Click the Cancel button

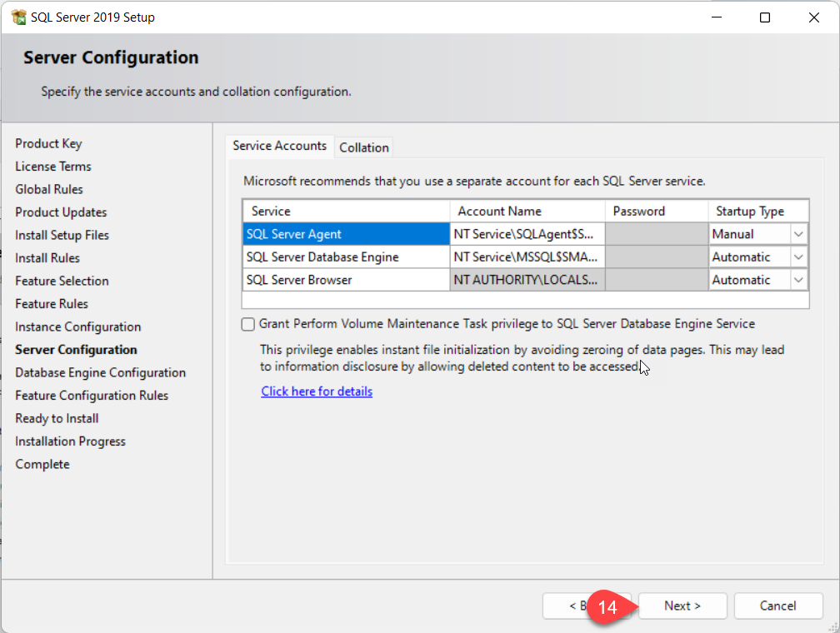point(777,606)
